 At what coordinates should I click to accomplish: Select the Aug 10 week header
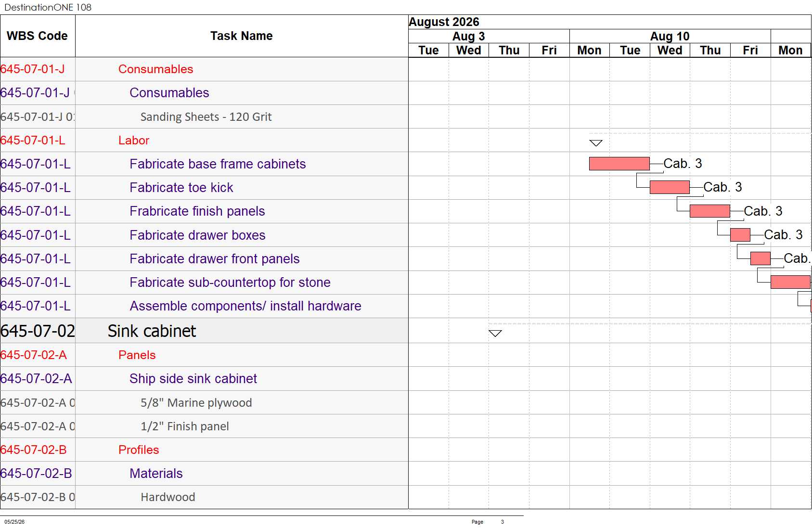coord(670,37)
